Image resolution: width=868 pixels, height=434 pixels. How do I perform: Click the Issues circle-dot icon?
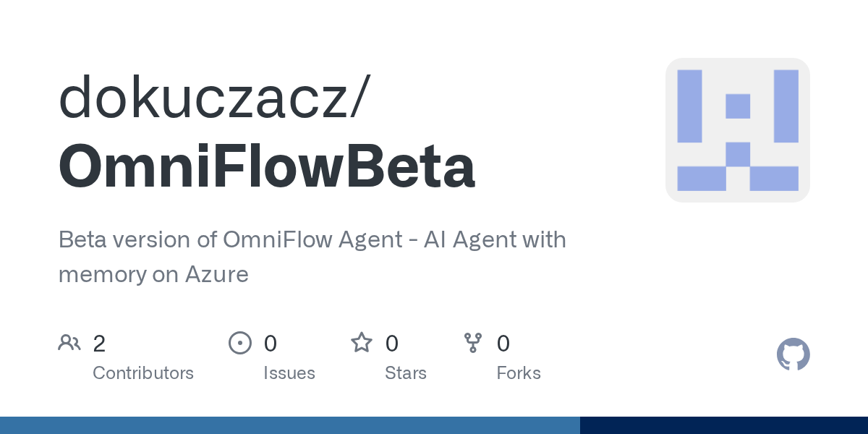click(239, 343)
